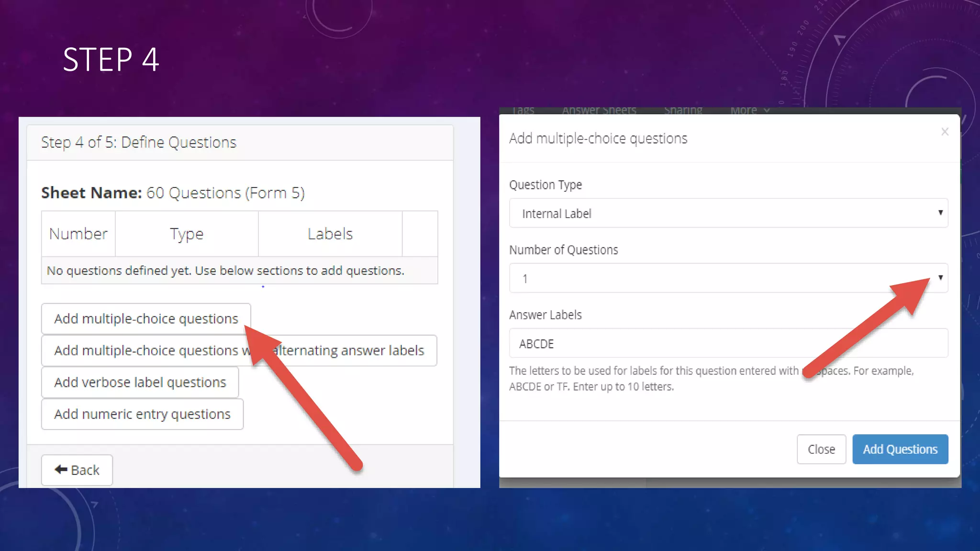Select Add numeric entry questions
The image size is (980, 551).
(x=142, y=414)
